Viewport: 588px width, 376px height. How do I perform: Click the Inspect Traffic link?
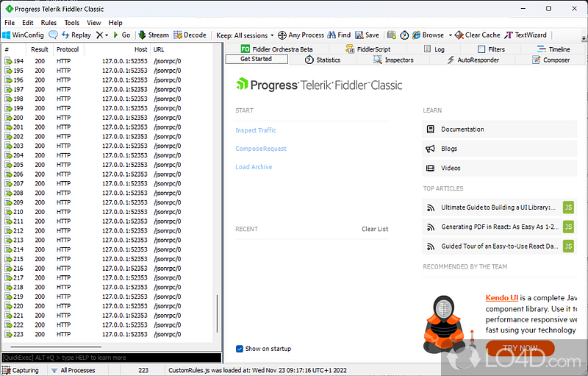click(x=255, y=130)
